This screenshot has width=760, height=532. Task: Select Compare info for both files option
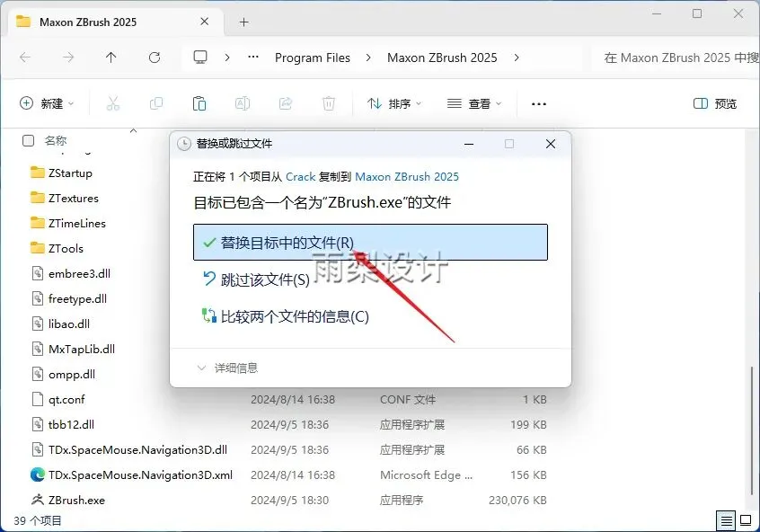point(286,316)
